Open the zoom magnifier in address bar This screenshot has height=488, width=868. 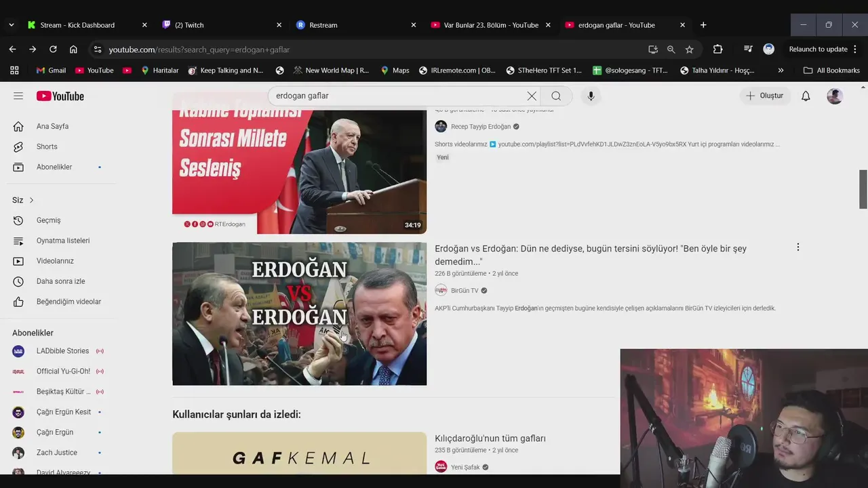(671, 49)
